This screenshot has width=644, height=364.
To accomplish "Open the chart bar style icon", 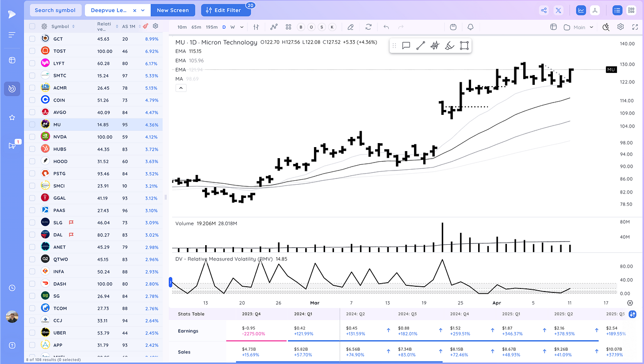I will 256,27.
